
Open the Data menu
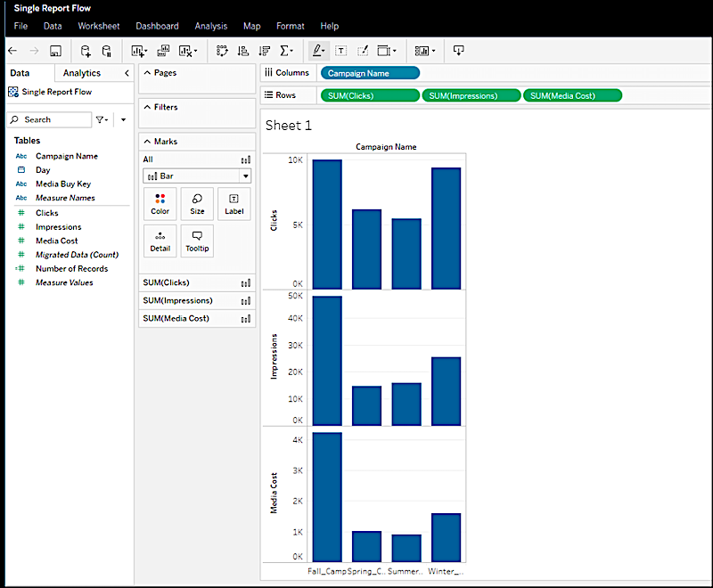tap(53, 26)
